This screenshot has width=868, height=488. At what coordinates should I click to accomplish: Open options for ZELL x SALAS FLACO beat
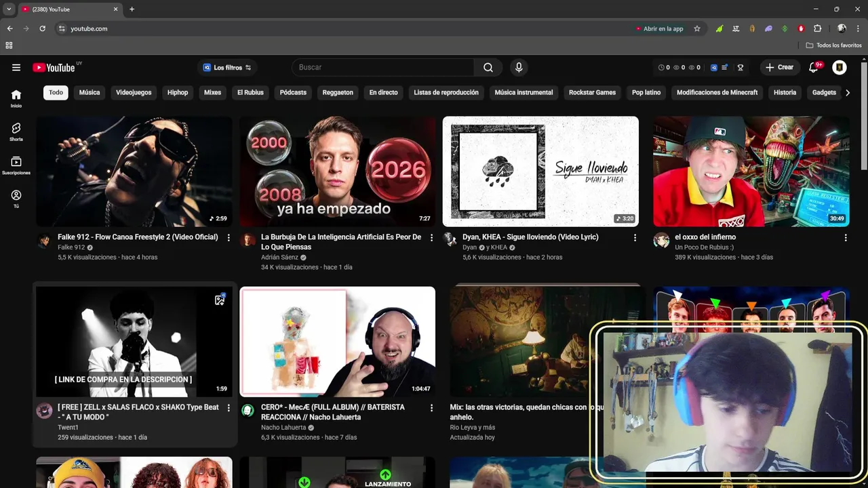(229, 408)
